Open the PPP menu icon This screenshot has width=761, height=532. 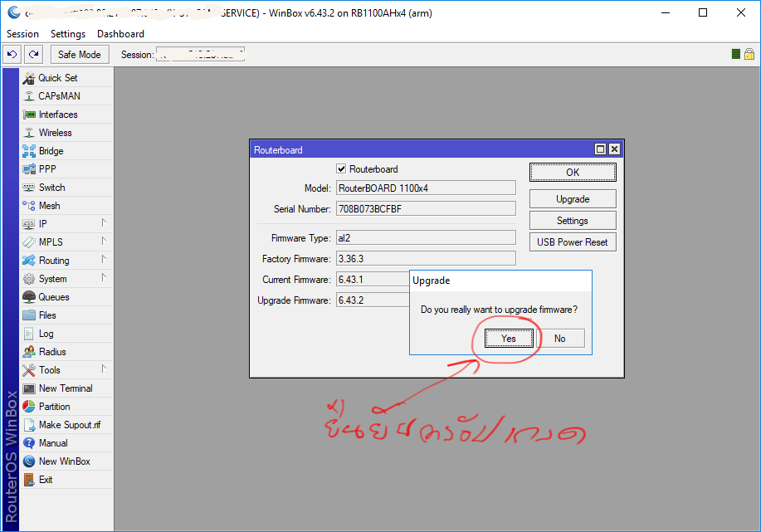[29, 169]
